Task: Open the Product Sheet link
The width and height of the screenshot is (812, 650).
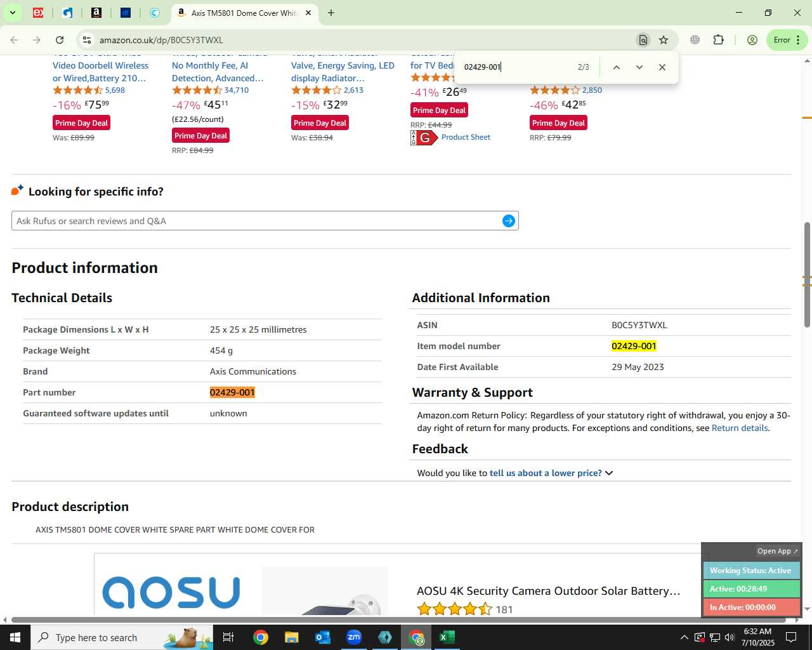Action: (x=466, y=137)
